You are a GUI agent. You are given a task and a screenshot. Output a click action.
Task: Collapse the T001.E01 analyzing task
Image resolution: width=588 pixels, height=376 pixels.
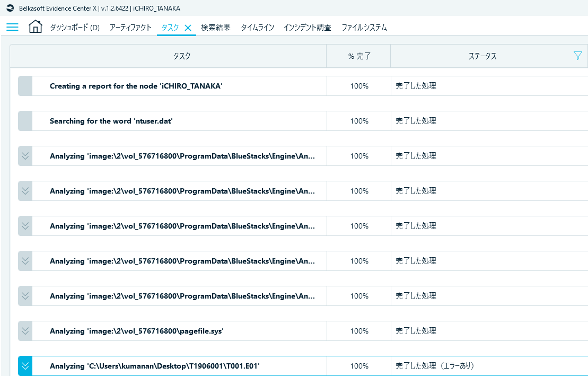(x=25, y=366)
